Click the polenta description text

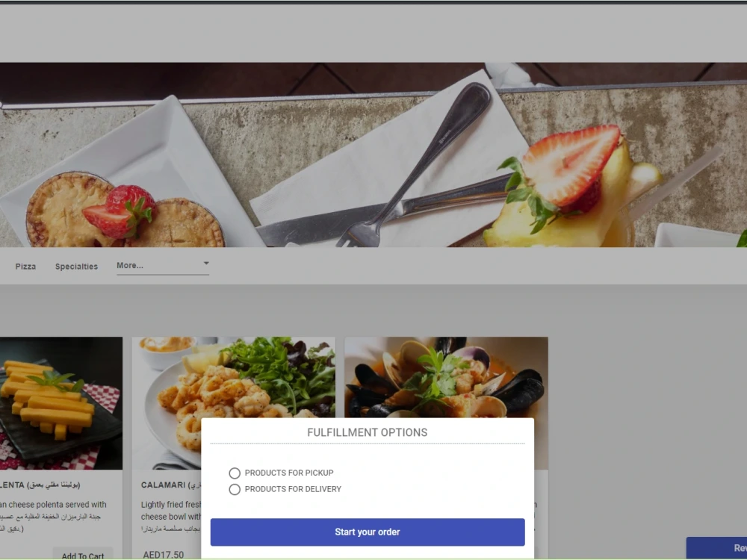click(53, 516)
